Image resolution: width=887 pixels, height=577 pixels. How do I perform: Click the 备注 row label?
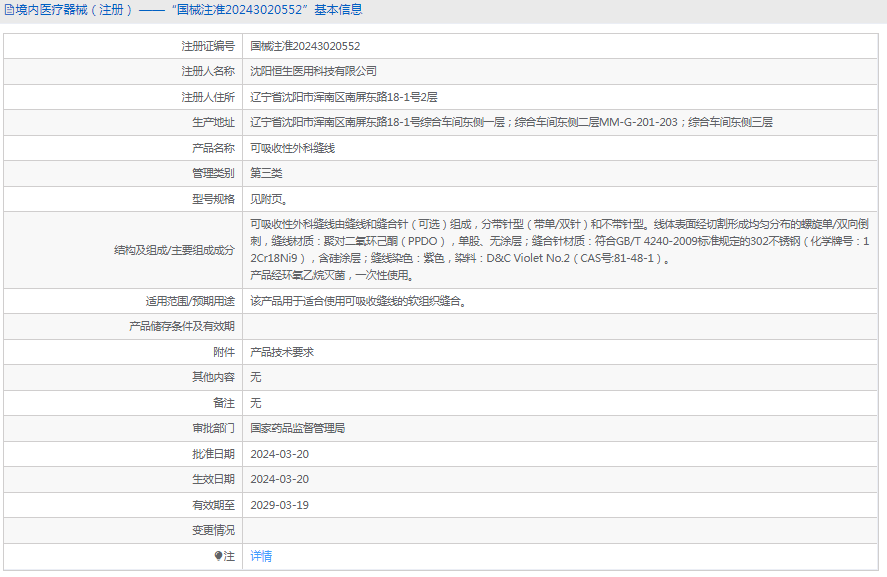click(x=224, y=403)
